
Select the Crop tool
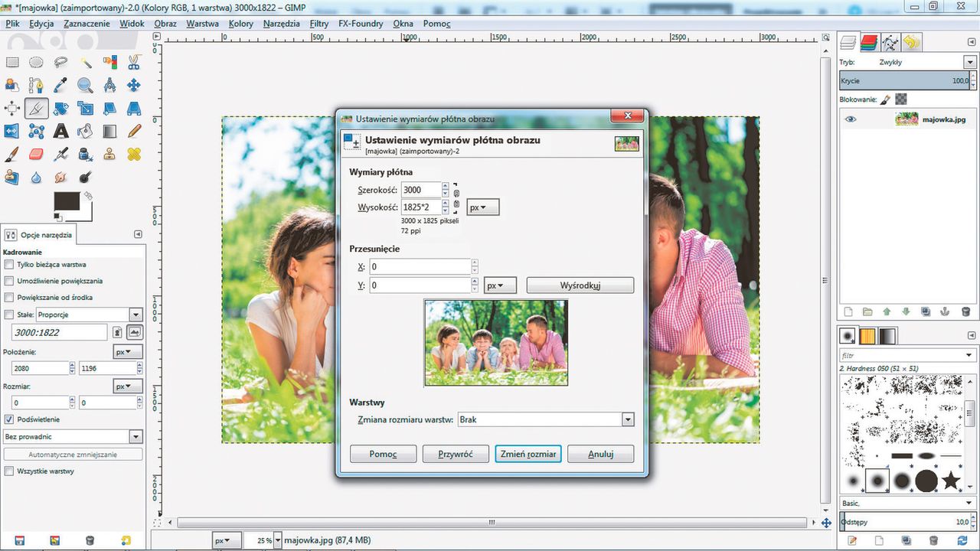(x=36, y=109)
